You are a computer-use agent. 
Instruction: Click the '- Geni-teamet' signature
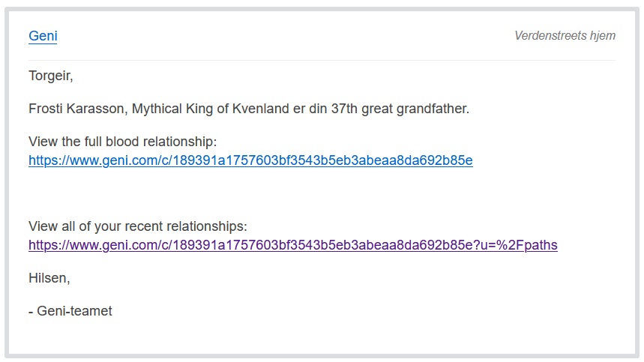(x=70, y=311)
